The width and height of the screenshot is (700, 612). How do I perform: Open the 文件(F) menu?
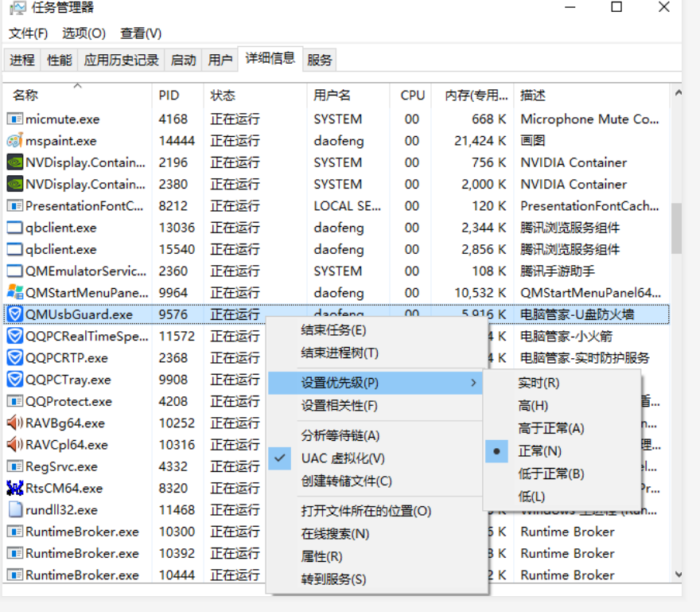tap(28, 33)
